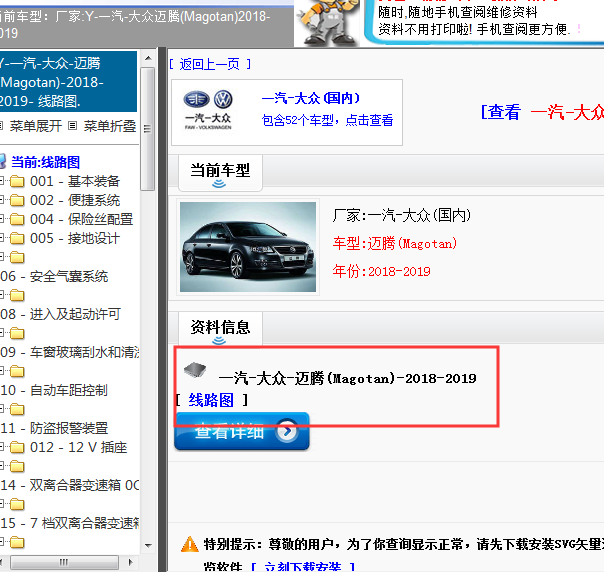Open folder 002 - 便捷系统
Screen dimensions: 604x572
(75, 200)
